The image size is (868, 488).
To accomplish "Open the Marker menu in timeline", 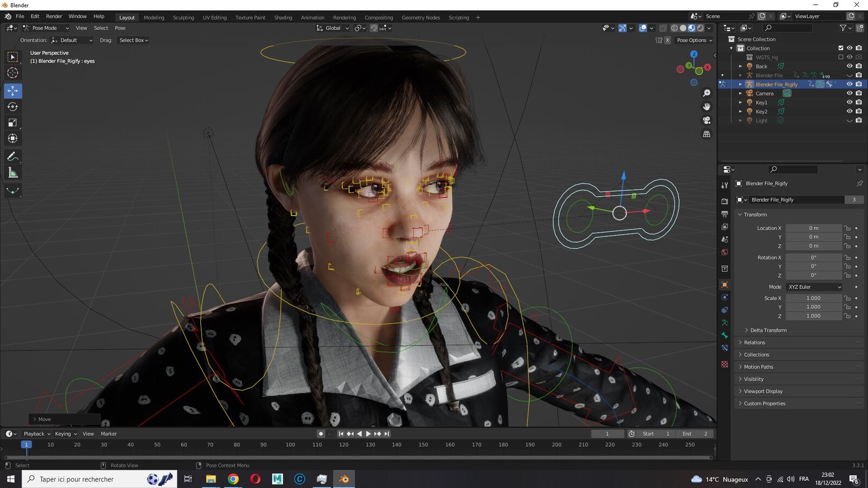I will 108,434.
